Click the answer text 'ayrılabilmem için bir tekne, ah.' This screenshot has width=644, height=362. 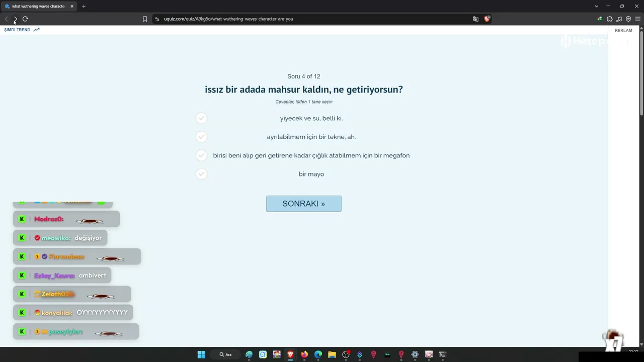click(311, 137)
